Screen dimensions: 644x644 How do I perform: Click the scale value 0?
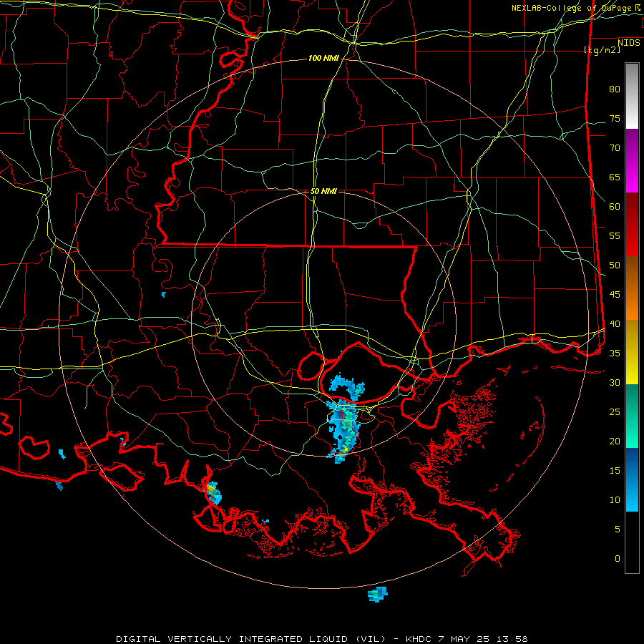tap(618, 559)
